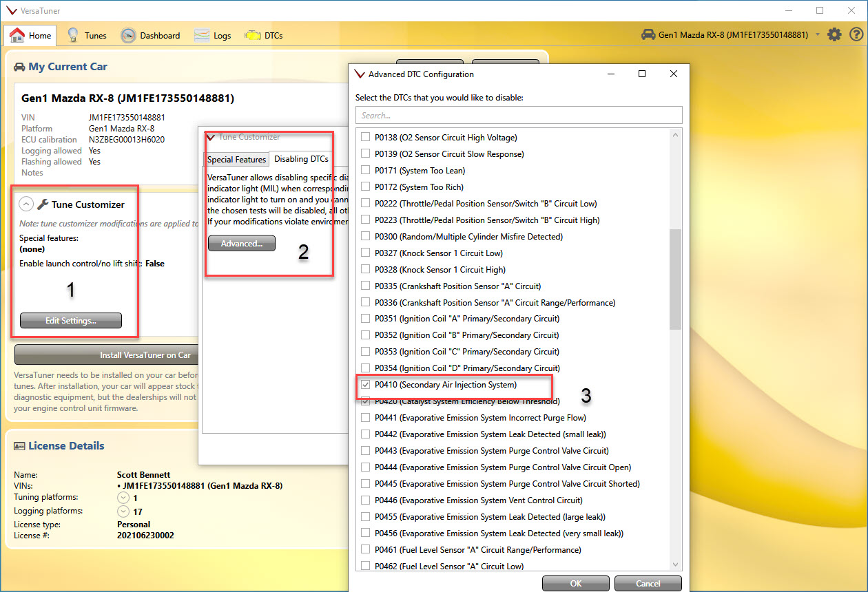
Task: Open the Home tab
Action: click(x=30, y=35)
